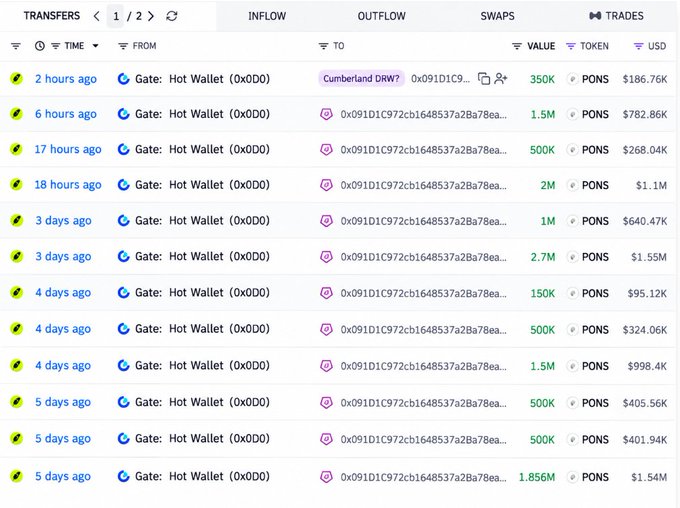This screenshot has height=508, width=680.
Task: Open the '18 hours ago' transaction link
Action: pos(68,185)
